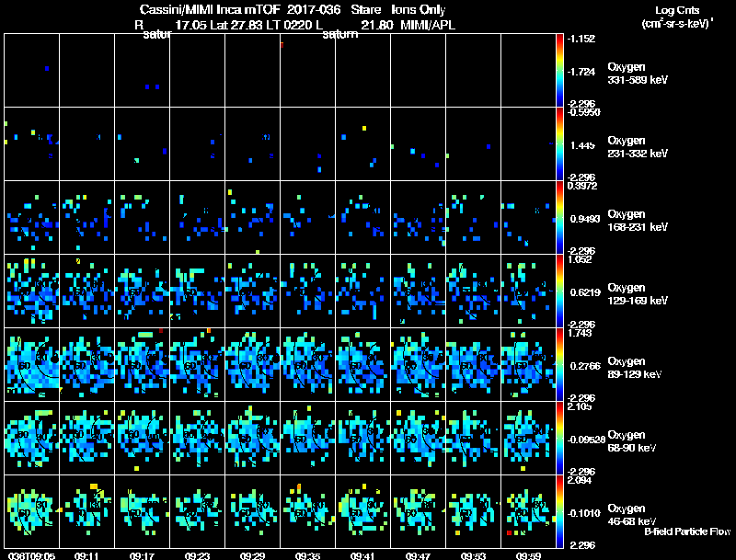Open the 46-68 keV panel at 09:05
This screenshot has width=736, height=560.
[32, 511]
